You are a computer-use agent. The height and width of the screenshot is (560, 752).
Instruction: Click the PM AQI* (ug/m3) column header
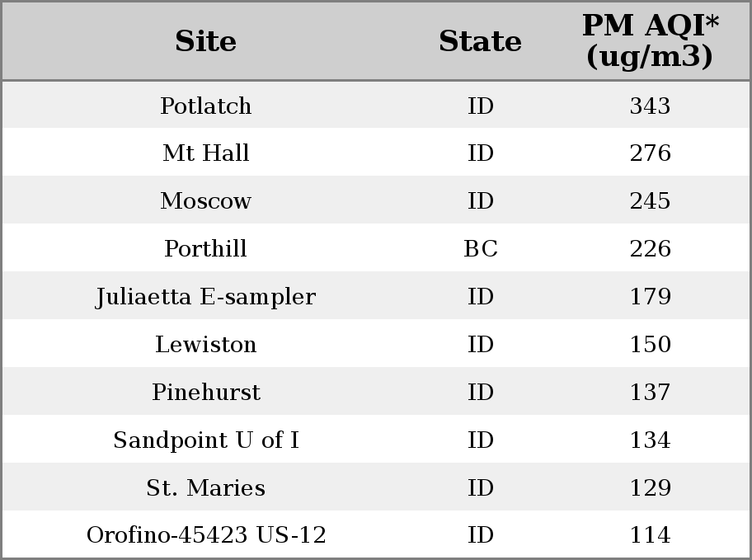(651, 40)
